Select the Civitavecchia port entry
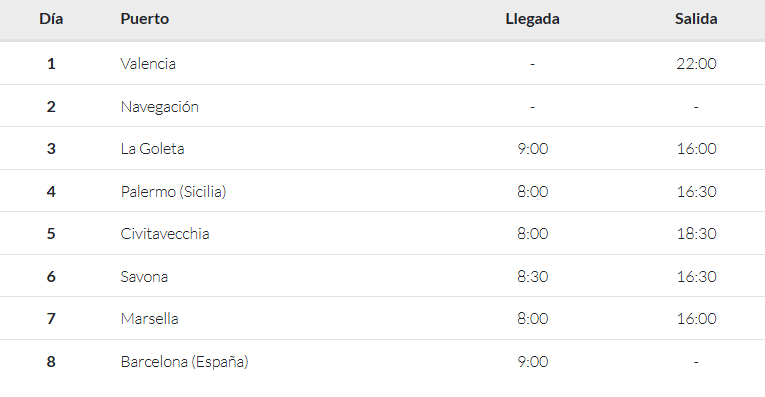Image resolution: width=765 pixels, height=397 pixels. [165, 234]
